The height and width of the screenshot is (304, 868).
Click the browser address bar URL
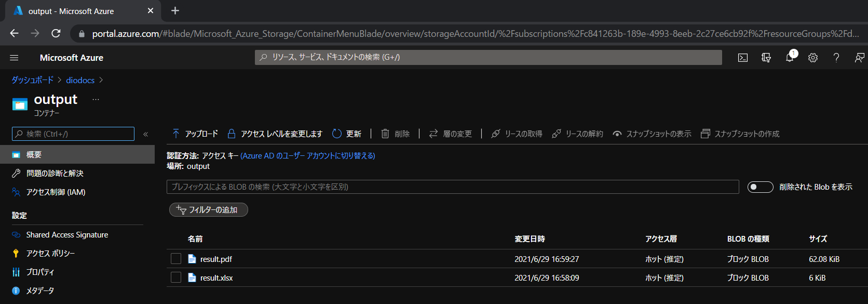click(474, 33)
